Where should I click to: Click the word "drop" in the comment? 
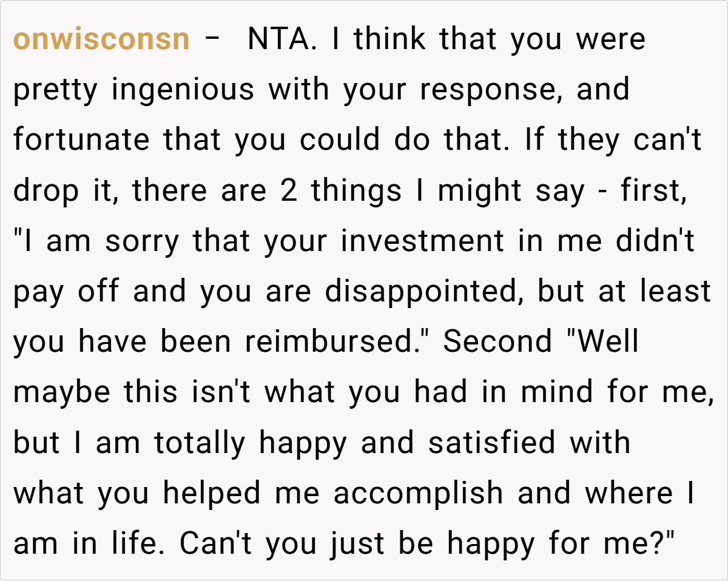[45, 191]
